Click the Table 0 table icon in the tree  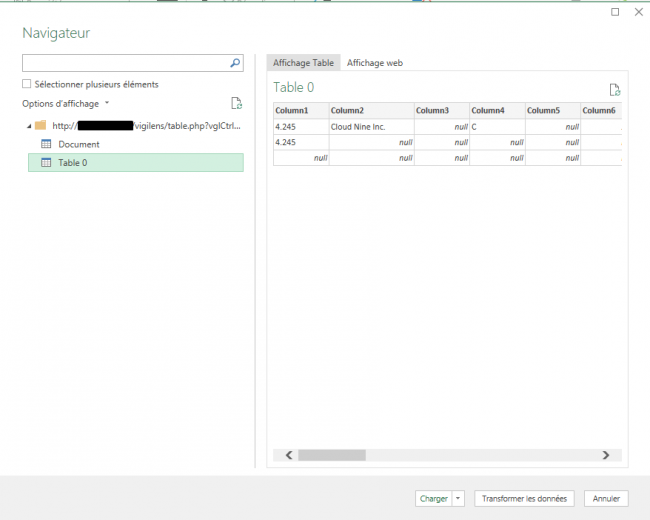pyautogui.click(x=46, y=162)
